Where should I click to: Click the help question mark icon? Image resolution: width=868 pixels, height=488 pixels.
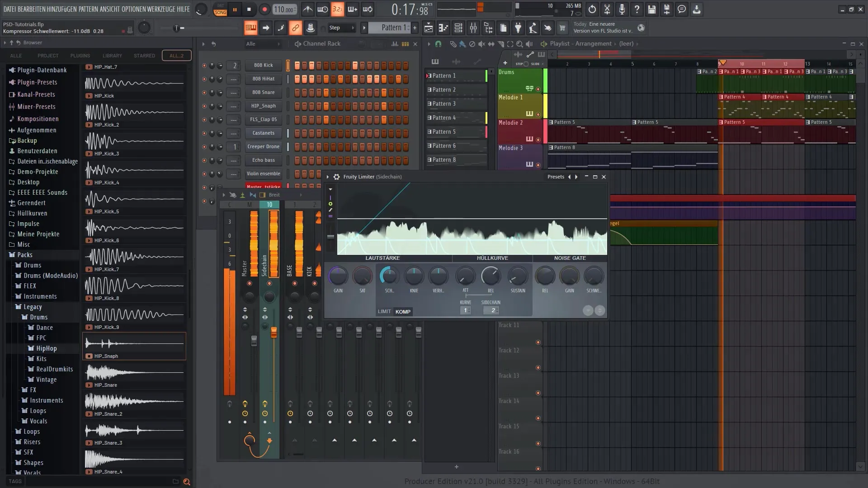coord(637,9)
